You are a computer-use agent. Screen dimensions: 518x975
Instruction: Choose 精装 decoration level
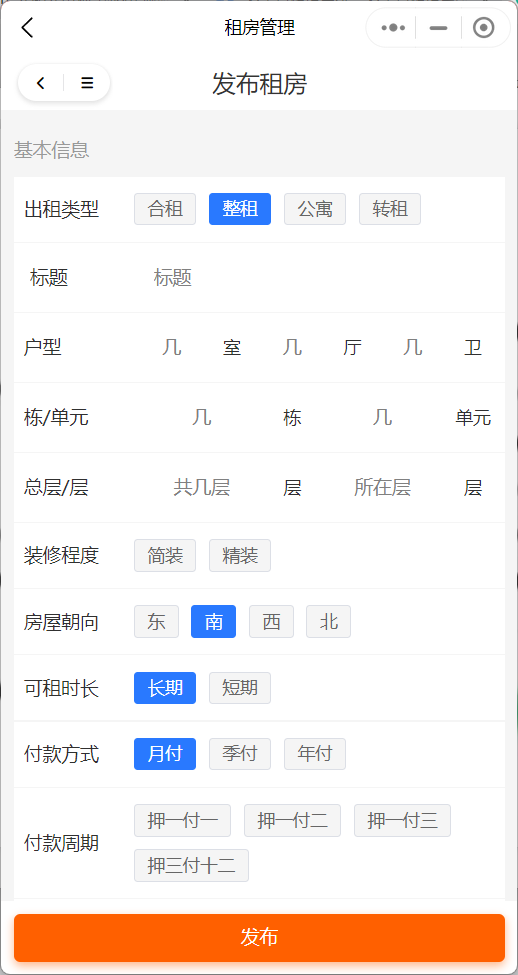coord(240,555)
